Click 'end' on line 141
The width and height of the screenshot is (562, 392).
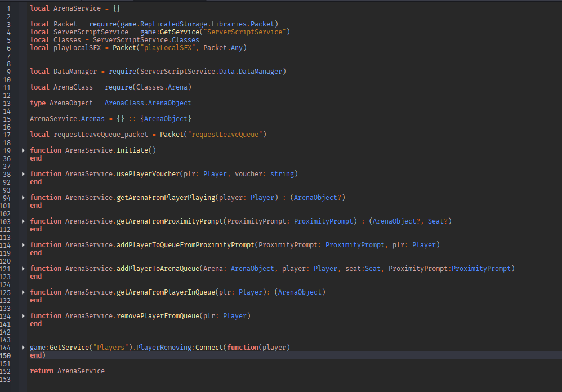36,323
